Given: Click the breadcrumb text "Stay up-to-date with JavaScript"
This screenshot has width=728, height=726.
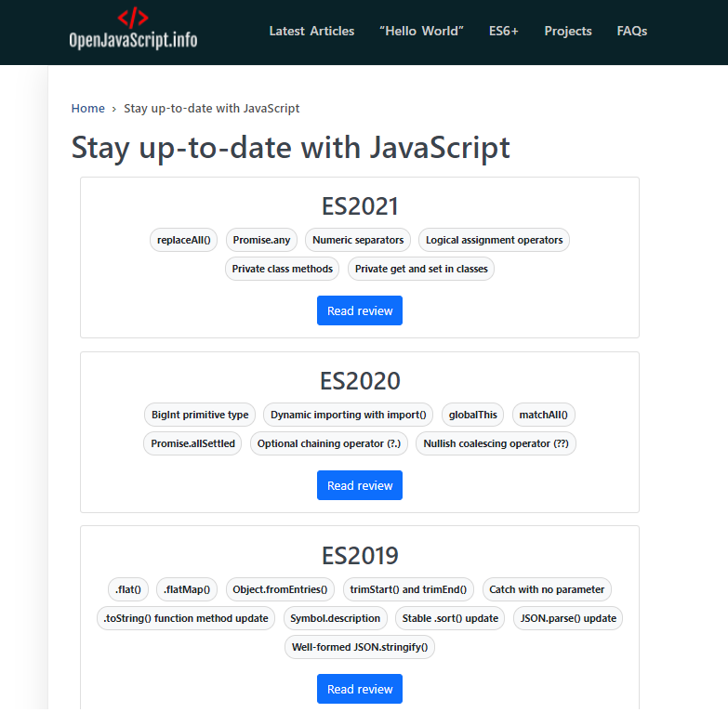Looking at the screenshot, I should (212, 108).
